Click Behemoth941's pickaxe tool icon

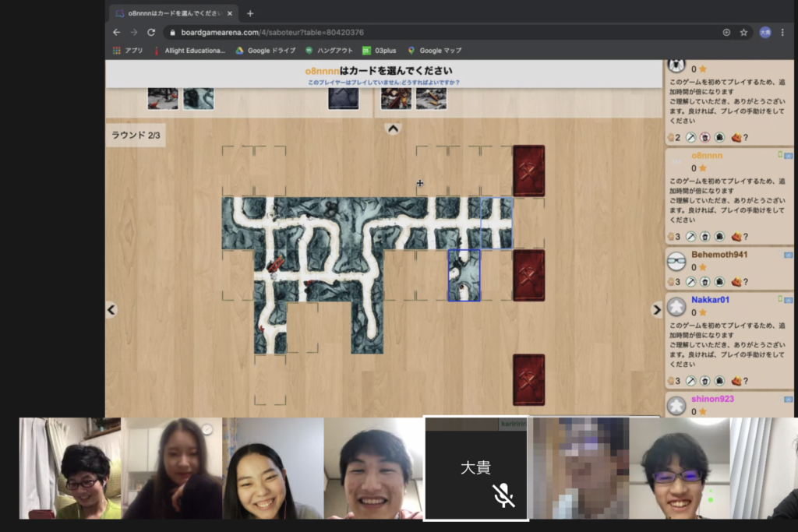click(690, 282)
